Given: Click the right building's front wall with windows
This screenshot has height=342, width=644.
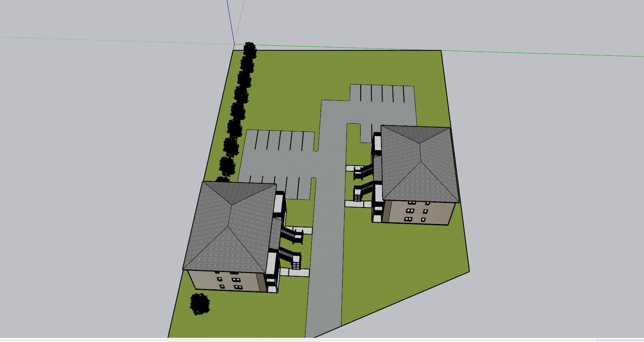Looking at the screenshot, I should pyautogui.click(x=419, y=212).
